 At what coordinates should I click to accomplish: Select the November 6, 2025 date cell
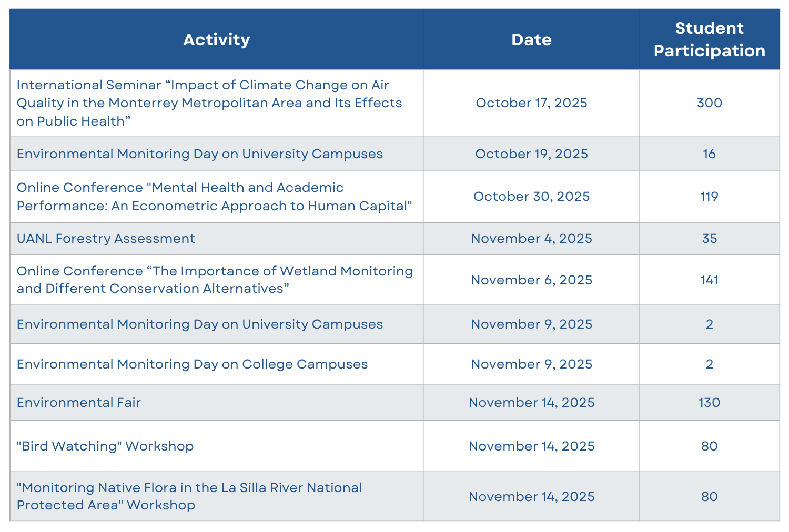531,280
